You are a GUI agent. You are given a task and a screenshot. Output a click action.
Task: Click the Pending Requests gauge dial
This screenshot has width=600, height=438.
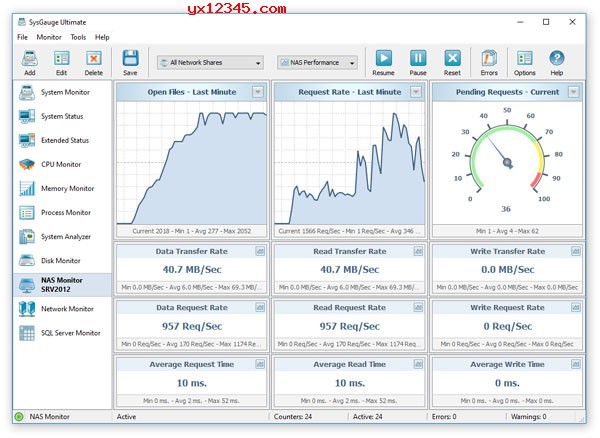[x=507, y=161]
